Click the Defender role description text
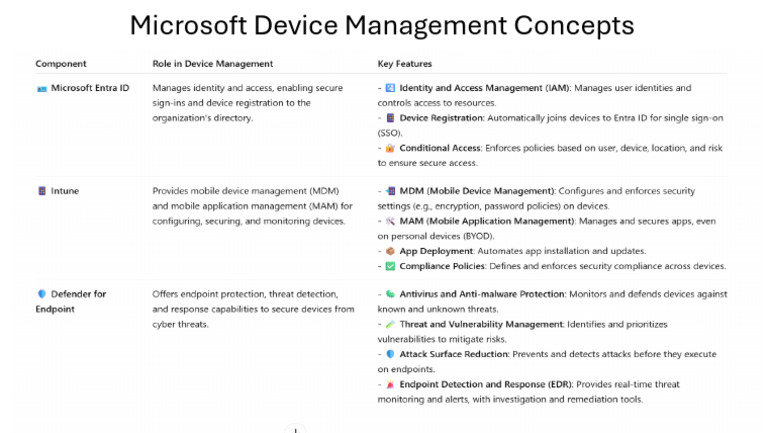This screenshot has height=433, width=768. [x=253, y=309]
